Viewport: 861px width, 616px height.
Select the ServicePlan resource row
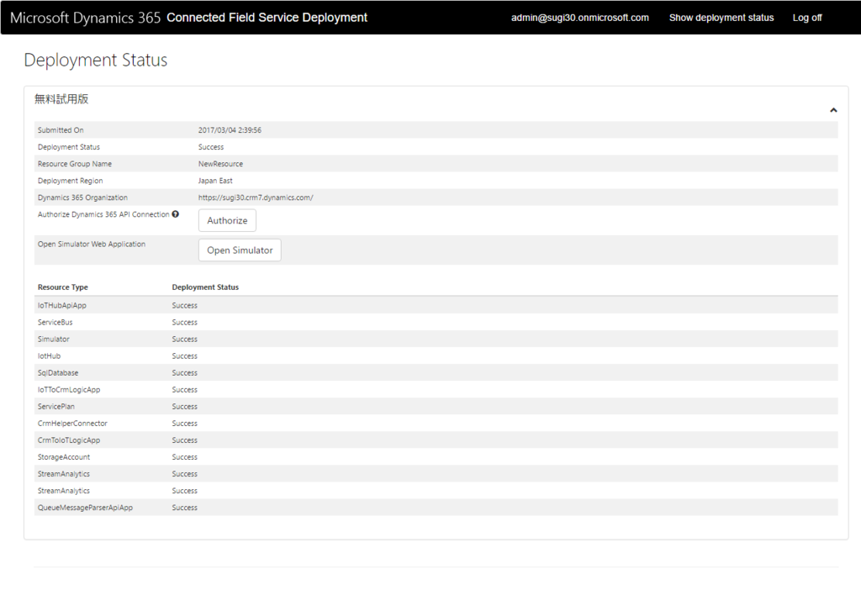click(436, 406)
